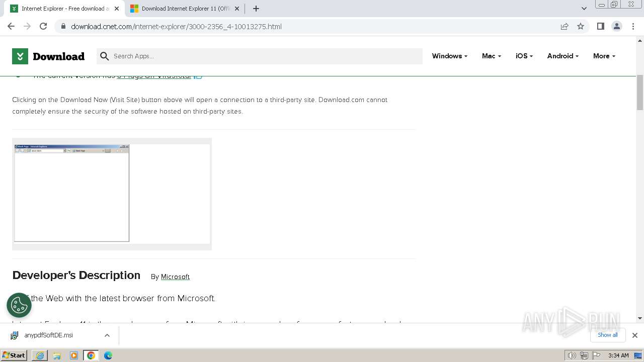Open downloaded anypdfSoftDE.msi file
The width and height of the screenshot is (644, 362).
[x=48, y=335]
